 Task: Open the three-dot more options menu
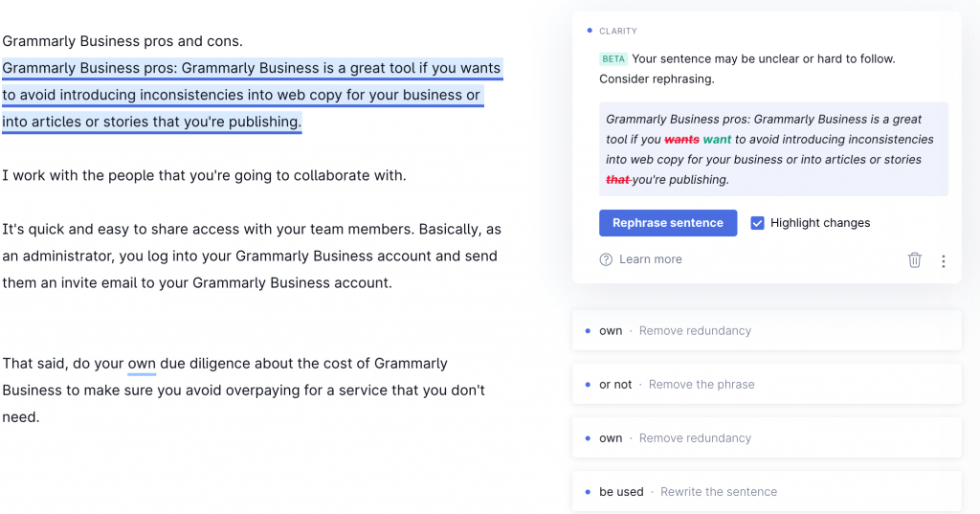(944, 260)
